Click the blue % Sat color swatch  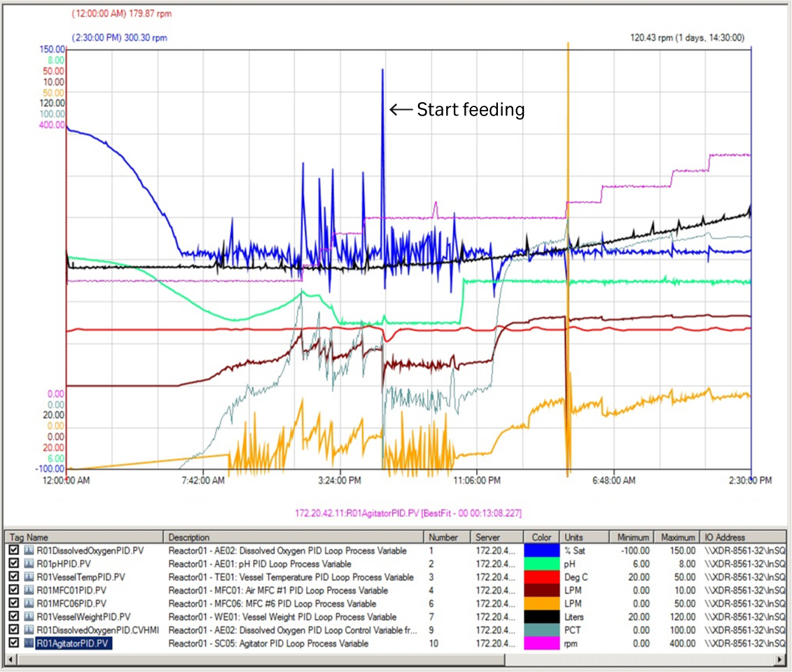(543, 551)
